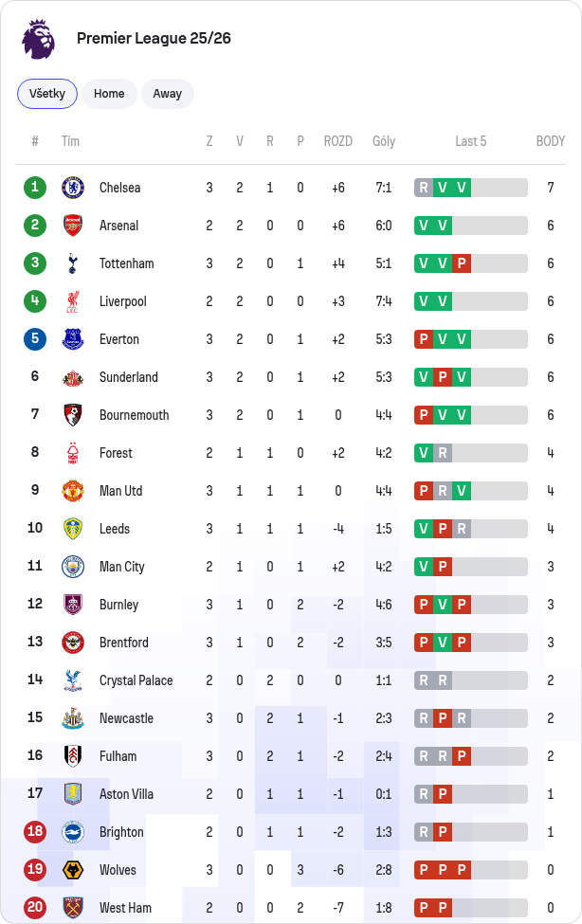
Task: Click the Chelsea club crest
Action: [x=73, y=188]
